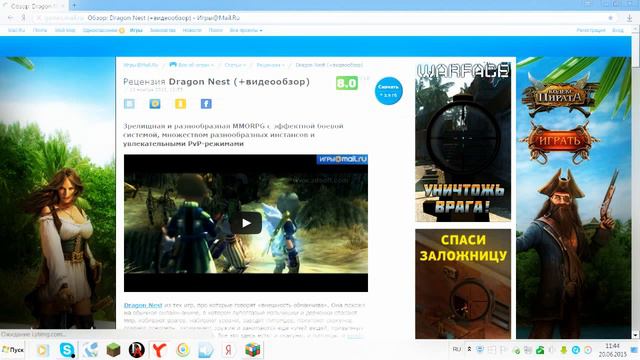Open the black round red-figure taskbar icon
640x360 pixels.
[x=137, y=350]
